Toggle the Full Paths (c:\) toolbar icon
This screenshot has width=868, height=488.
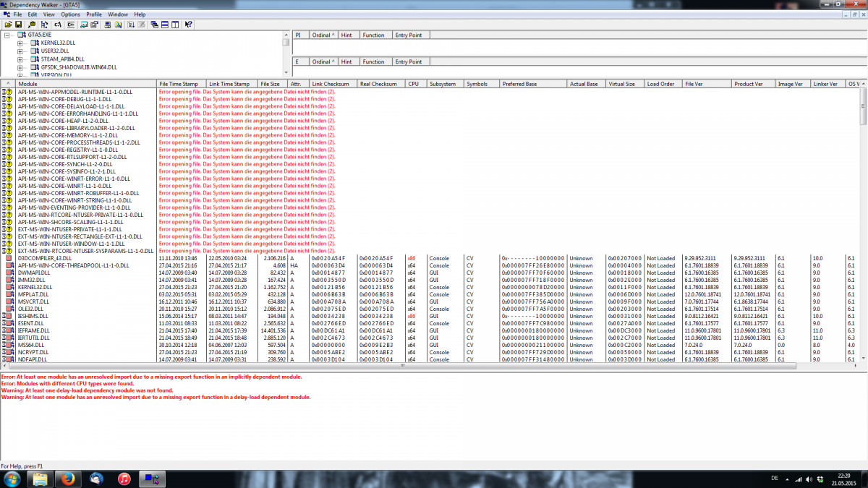coord(58,25)
